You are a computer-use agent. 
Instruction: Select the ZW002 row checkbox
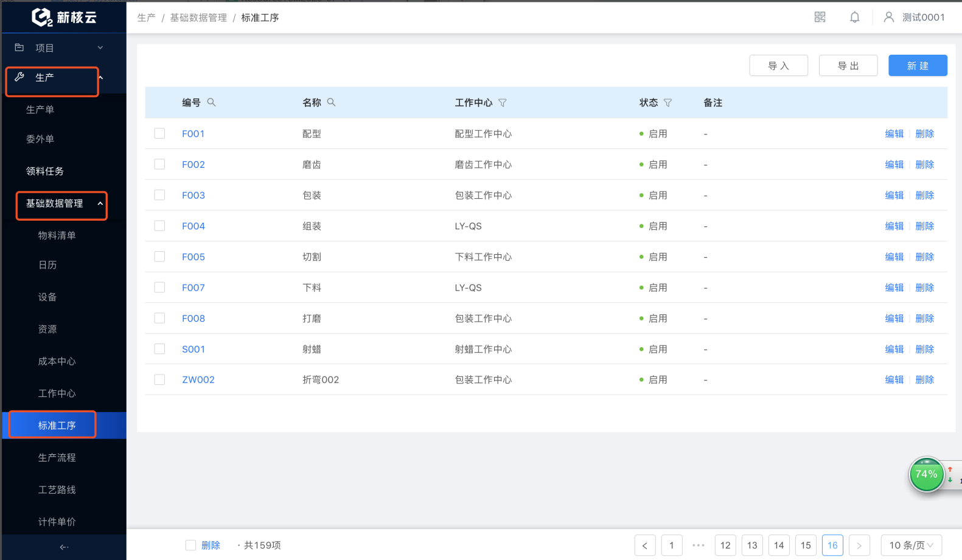click(159, 379)
